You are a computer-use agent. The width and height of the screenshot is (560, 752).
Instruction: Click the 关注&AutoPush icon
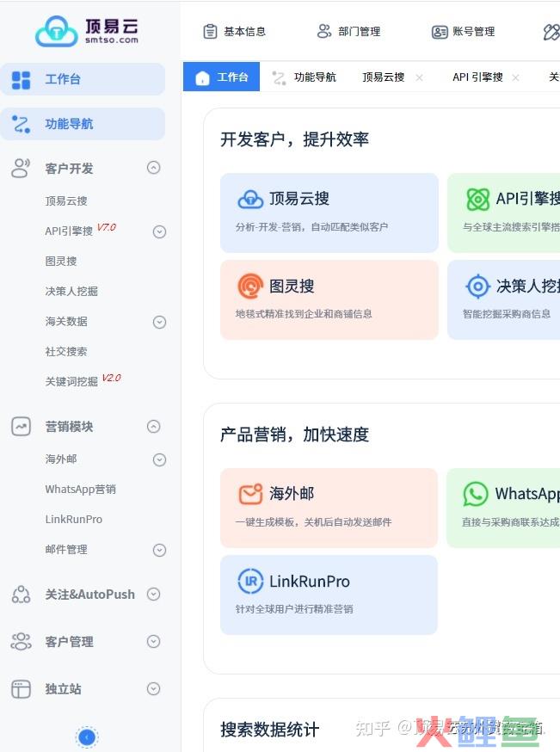click(22, 595)
